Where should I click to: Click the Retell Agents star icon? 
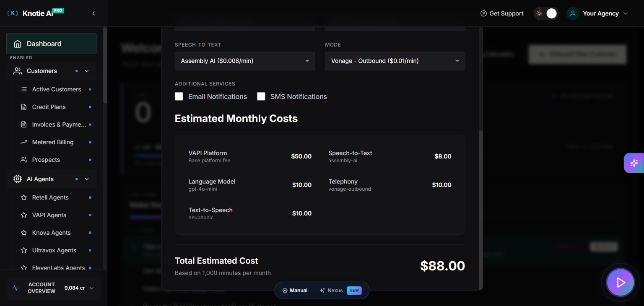(24, 197)
